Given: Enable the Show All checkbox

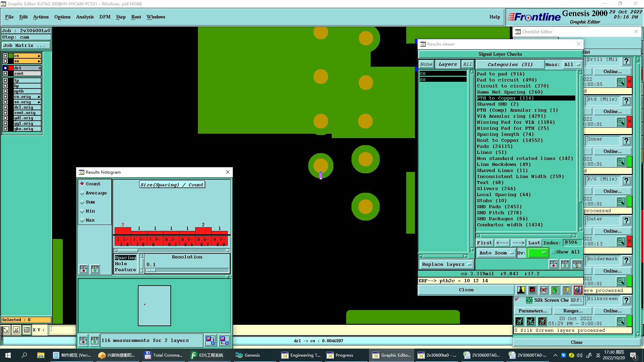Looking at the screenshot, I should [x=553, y=252].
